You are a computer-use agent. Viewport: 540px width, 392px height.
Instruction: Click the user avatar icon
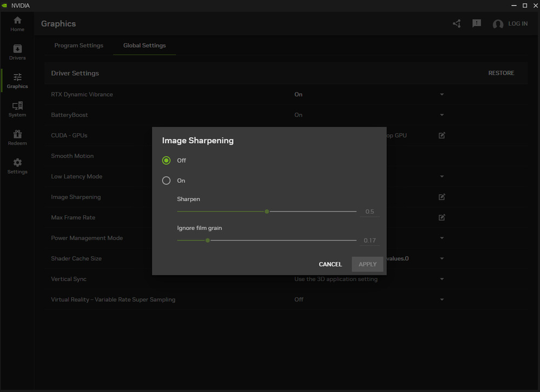click(x=498, y=24)
